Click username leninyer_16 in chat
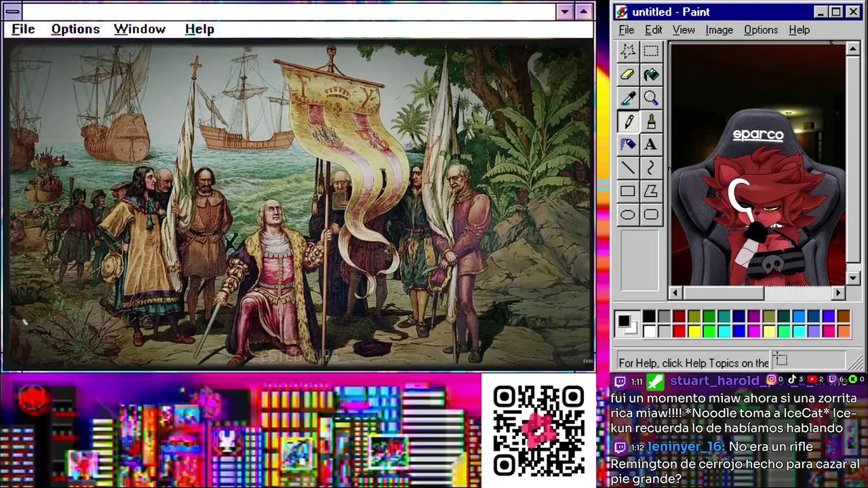Image resolution: width=868 pixels, height=488 pixels. click(x=686, y=447)
